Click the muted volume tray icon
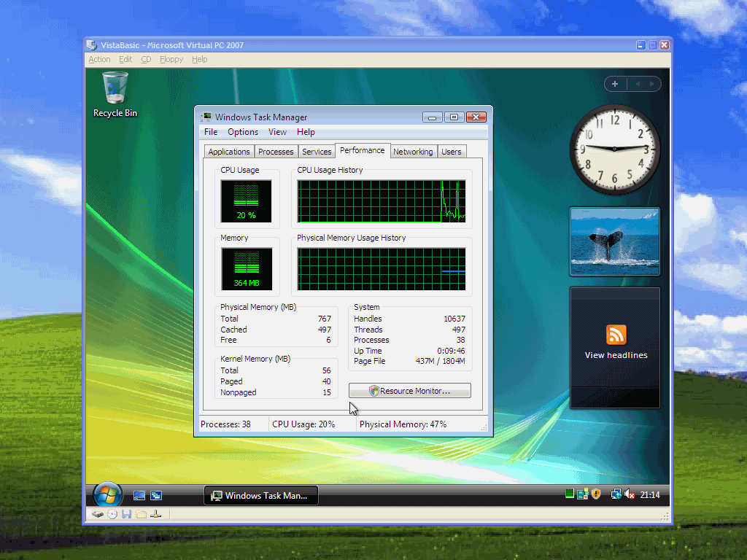 pos(630,494)
